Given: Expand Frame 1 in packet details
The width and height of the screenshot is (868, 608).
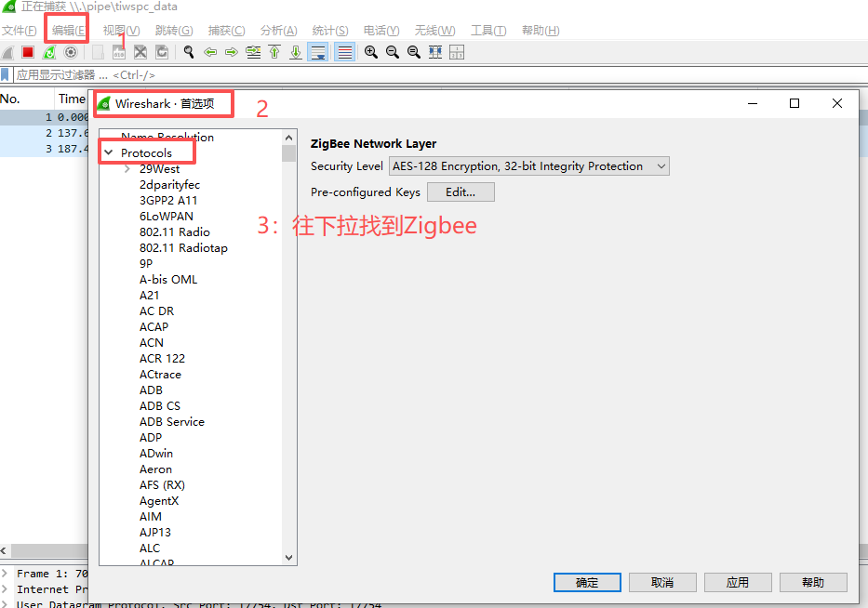Looking at the screenshot, I should [5, 574].
